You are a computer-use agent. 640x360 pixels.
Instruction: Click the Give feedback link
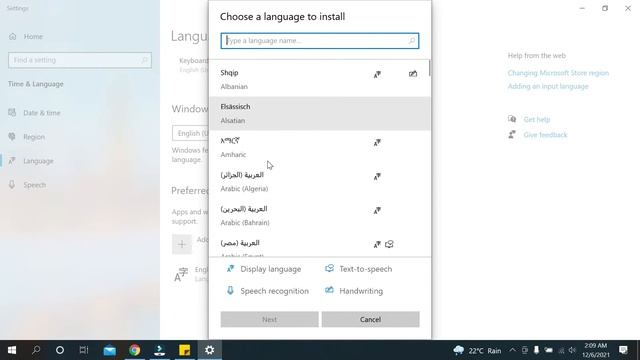click(x=545, y=135)
